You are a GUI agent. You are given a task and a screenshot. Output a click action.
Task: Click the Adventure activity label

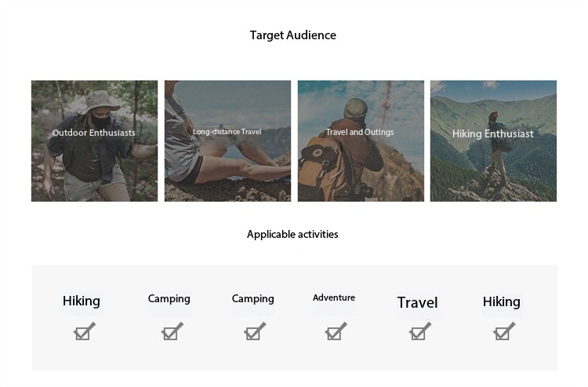(x=334, y=298)
